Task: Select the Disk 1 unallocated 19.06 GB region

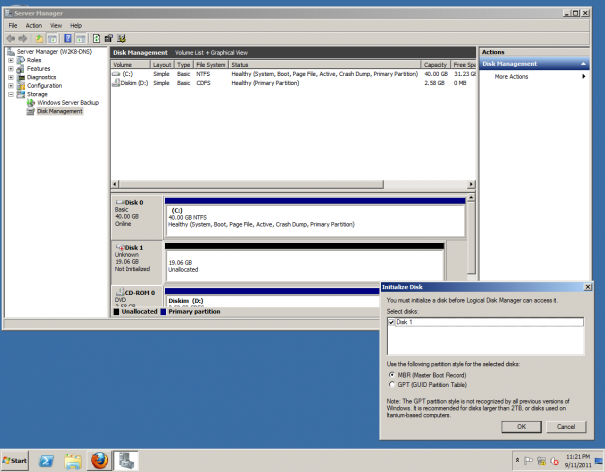Action: (x=304, y=266)
